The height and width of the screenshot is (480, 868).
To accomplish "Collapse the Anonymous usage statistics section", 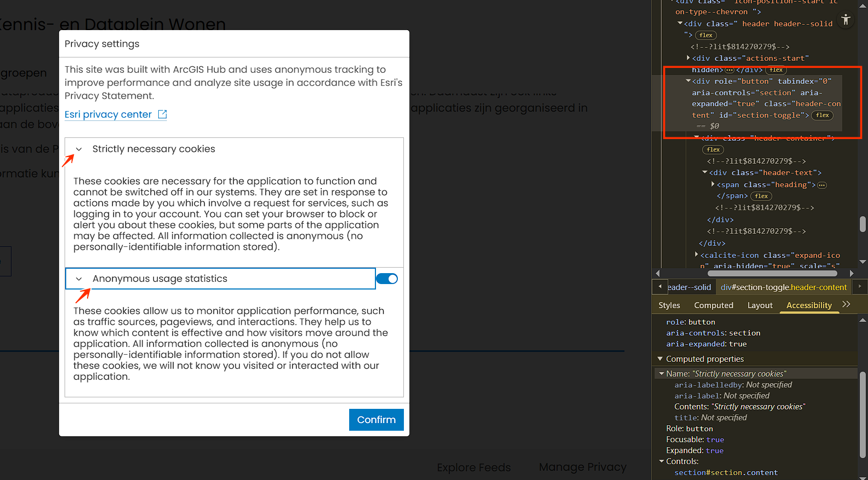I will tap(79, 279).
